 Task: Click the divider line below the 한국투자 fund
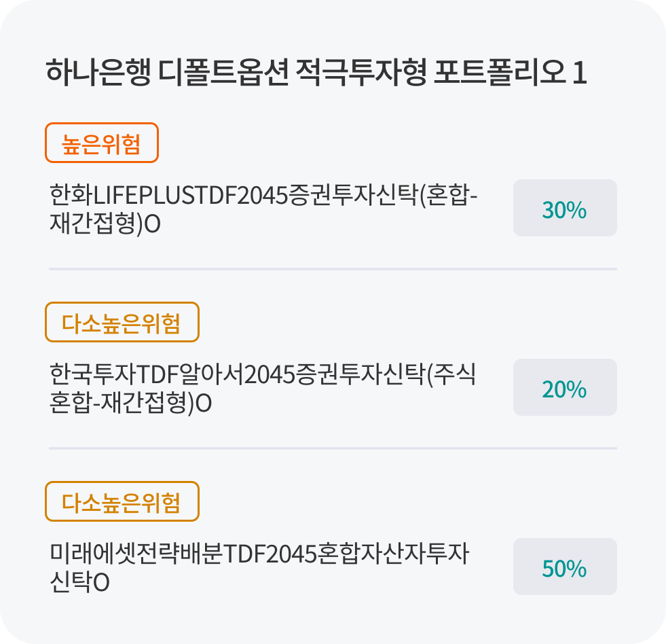333,448
